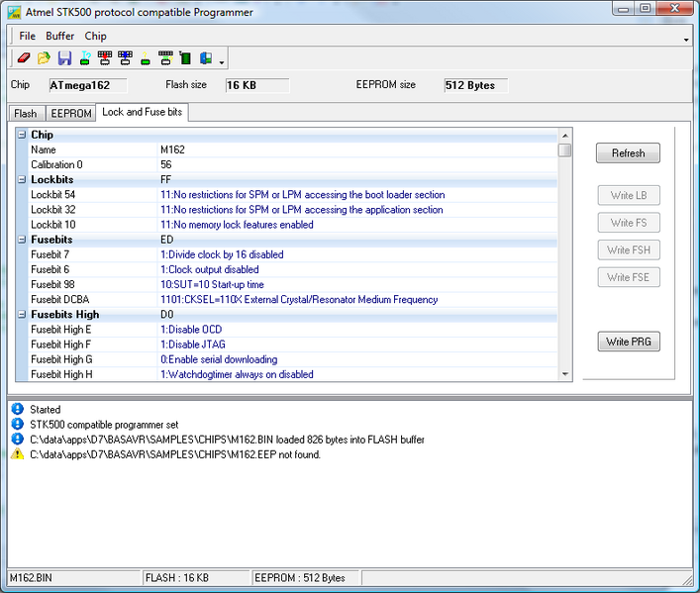Click the Fusebits value ED

pyautogui.click(x=166, y=240)
